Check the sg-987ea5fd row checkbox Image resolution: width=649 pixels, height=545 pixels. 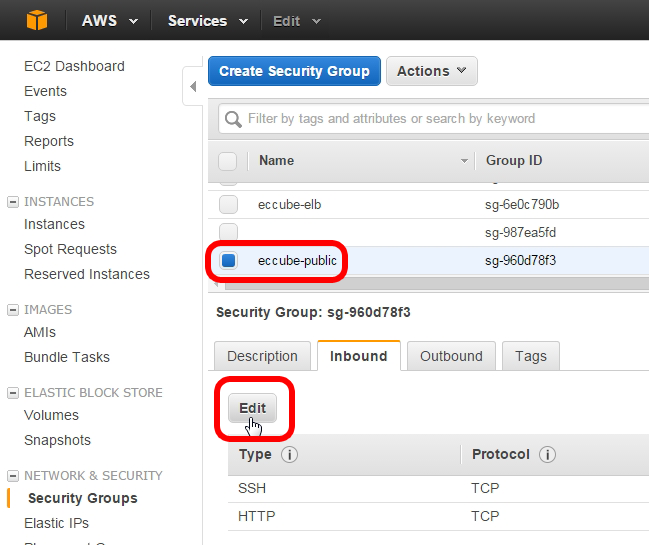coord(228,232)
